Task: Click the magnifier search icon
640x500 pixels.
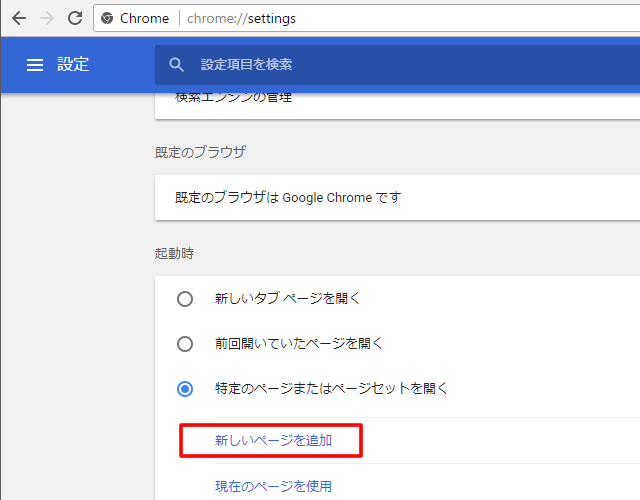Action: 176,64
